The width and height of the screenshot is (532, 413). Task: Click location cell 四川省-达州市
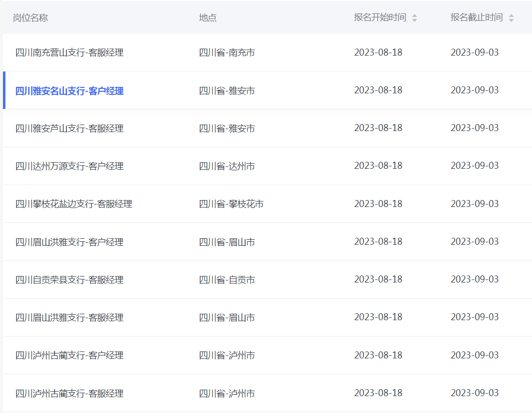click(227, 166)
